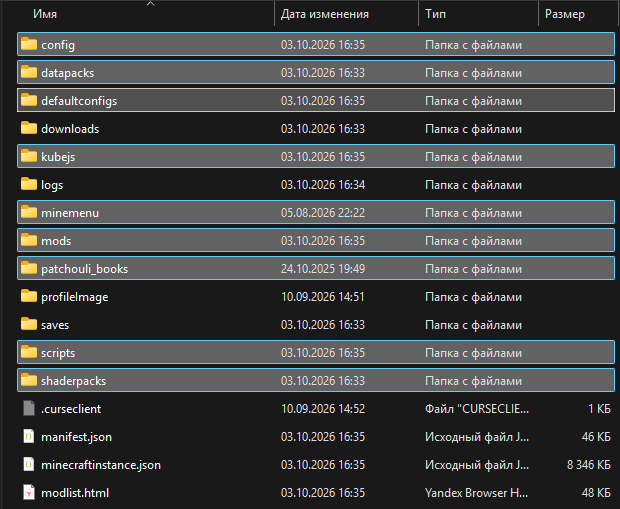
Task: Click the downloads folder icon
Action: coord(29,128)
